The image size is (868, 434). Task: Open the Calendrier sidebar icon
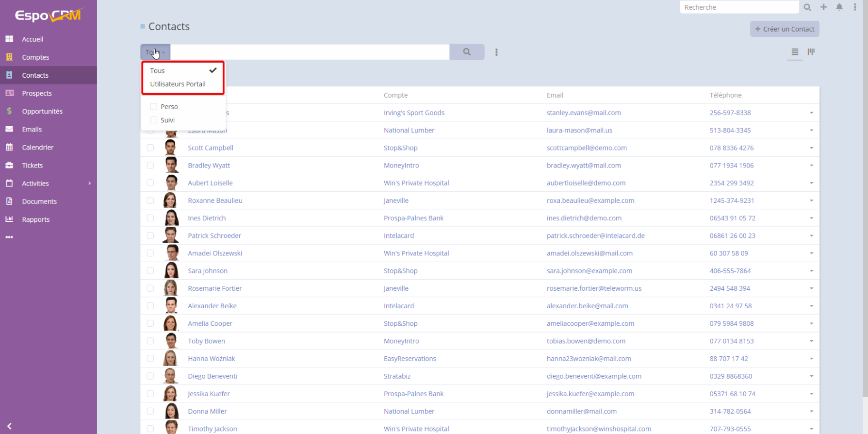click(x=9, y=147)
